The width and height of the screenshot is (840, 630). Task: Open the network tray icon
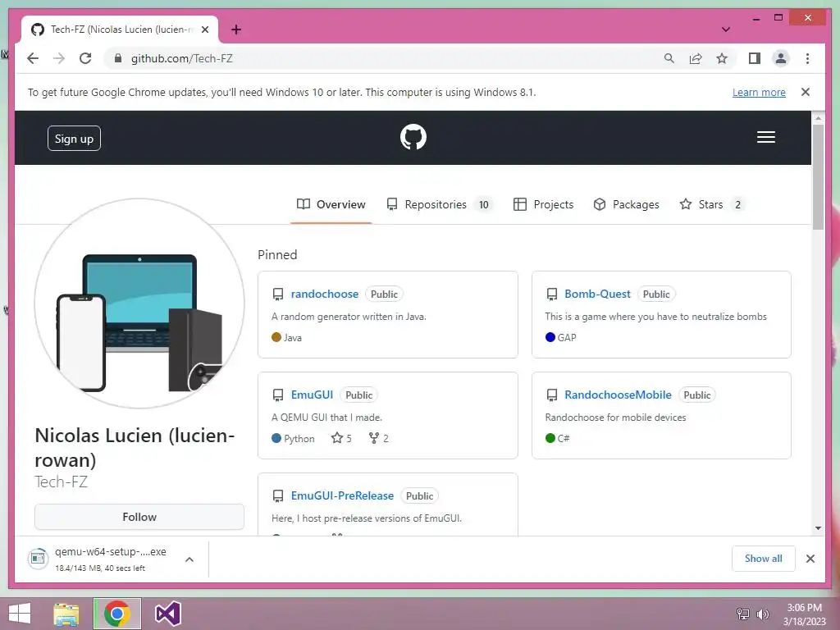point(743,614)
